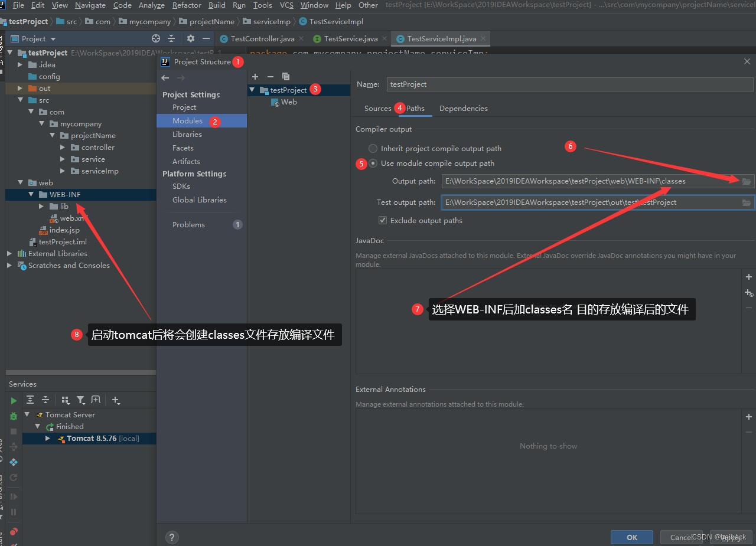Click the group by icon in Services toolbar
Viewport: 756px width, 546px height.
point(66,400)
